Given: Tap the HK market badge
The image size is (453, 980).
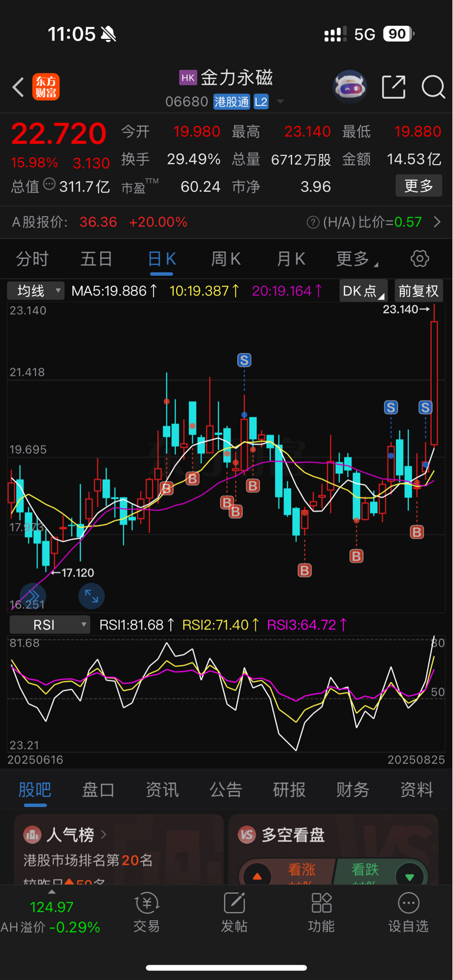Looking at the screenshot, I should tap(188, 77).
